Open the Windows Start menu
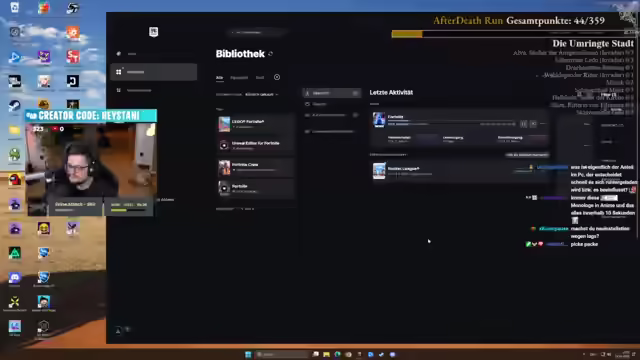The image size is (640, 360). [x=248, y=354]
